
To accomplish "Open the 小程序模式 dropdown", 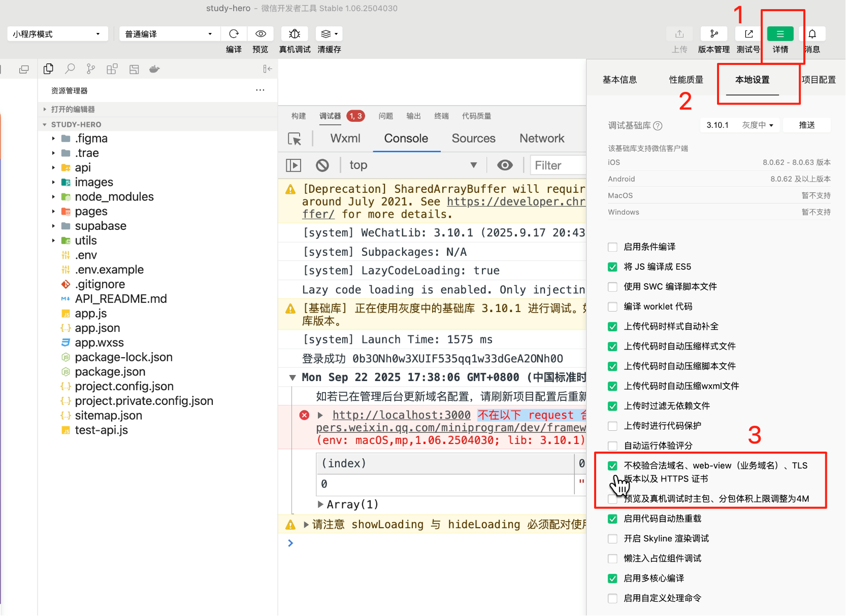I will pos(57,34).
